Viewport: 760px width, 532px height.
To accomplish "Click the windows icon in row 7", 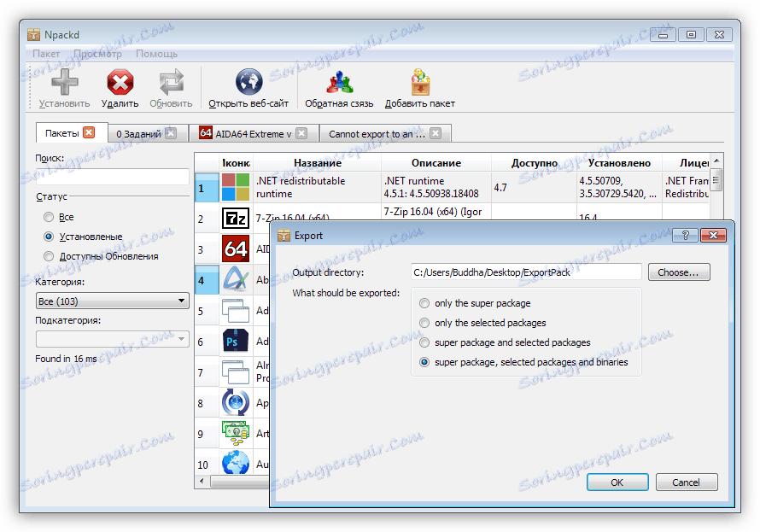I will coord(236,372).
